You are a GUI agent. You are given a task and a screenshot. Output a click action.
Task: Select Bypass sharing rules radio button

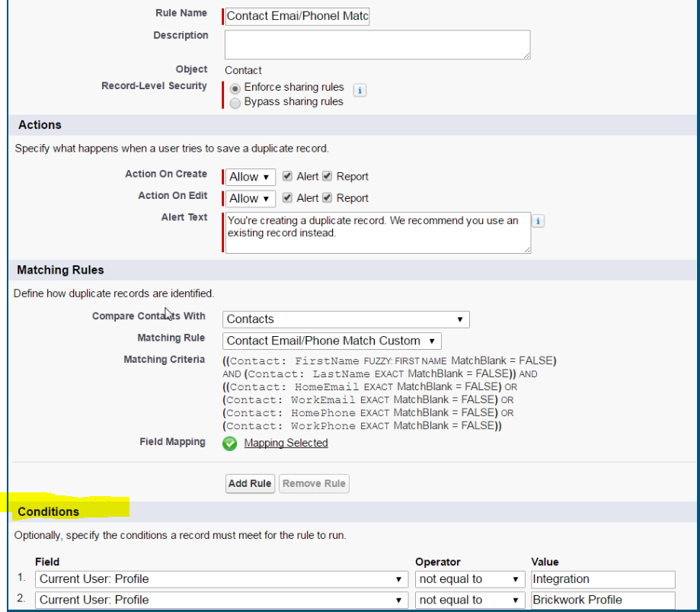click(235, 103)
